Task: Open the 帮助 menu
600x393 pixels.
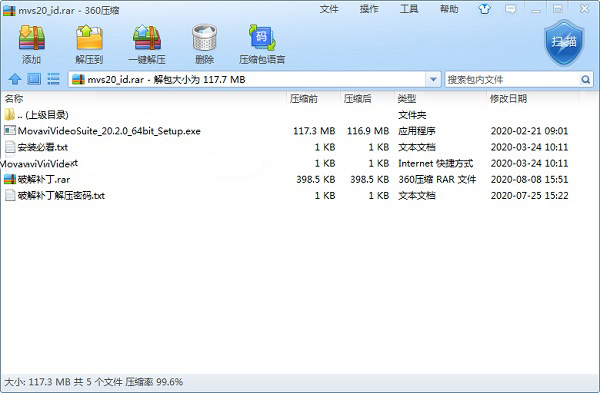Action: point(449,9)
